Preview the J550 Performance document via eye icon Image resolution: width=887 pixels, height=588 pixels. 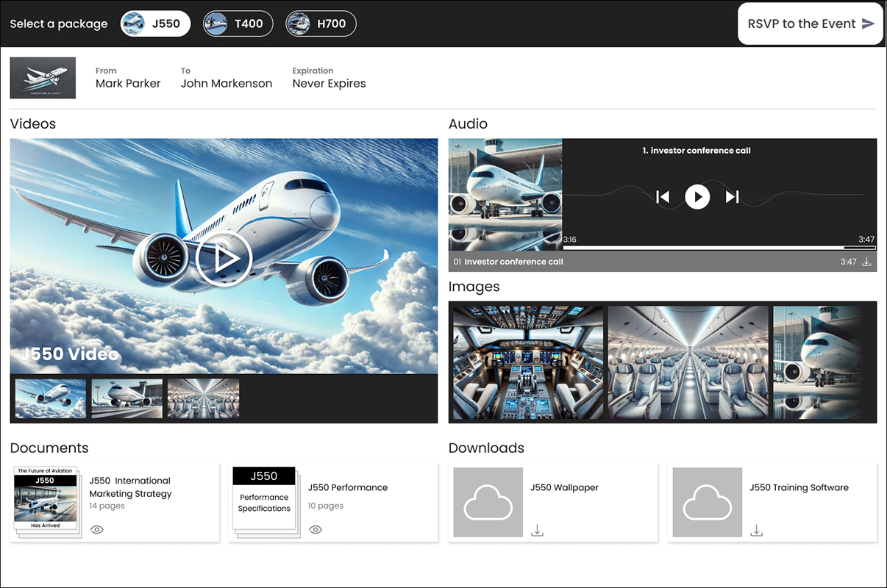[x=316, y=529]
